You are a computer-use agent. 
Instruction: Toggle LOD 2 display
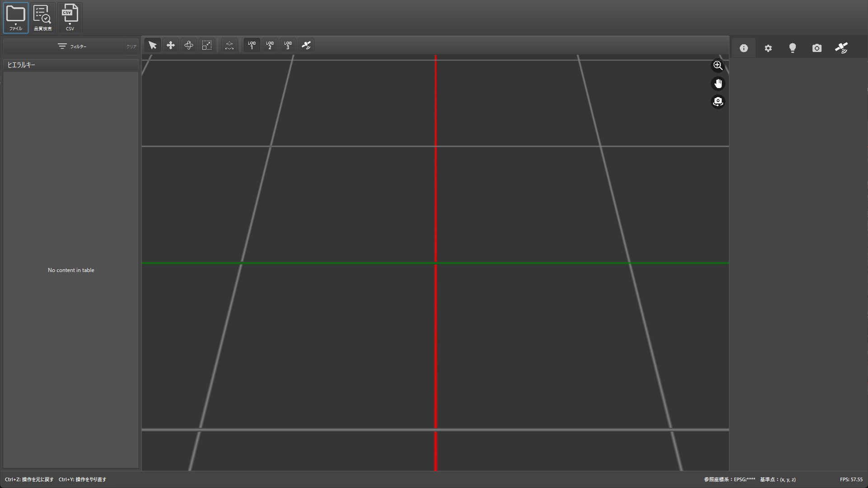[270, 45]
